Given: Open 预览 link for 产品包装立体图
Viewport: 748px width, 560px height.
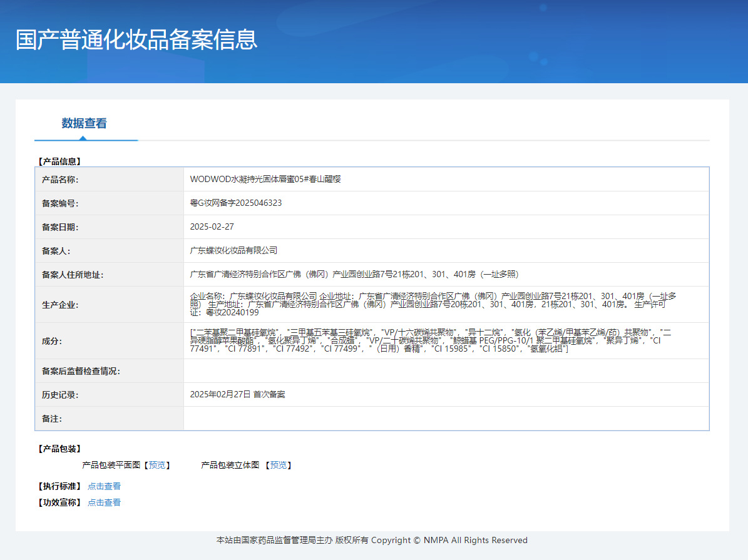Looking at the screenshot, I should click(279, 465).
